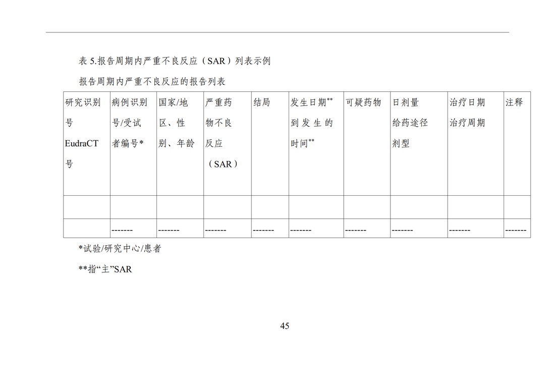Viewport: 555px width, 392px height.
Task: Click the dashed cell under '可疑药物' column
Action: 367,228
